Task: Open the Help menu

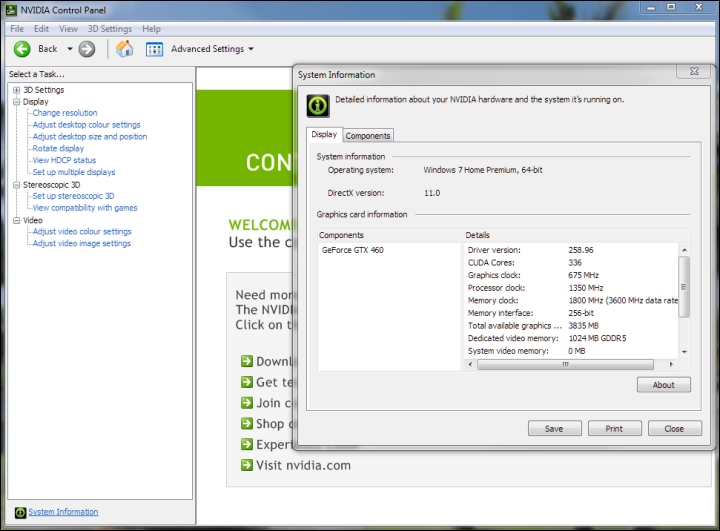Action: click(151, 28)
